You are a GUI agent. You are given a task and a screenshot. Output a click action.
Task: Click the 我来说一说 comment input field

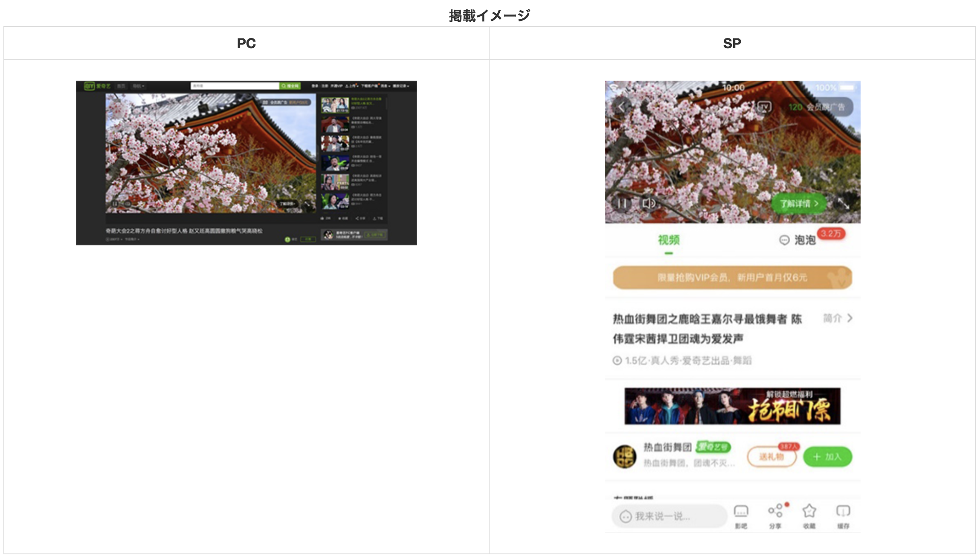tap(670, 516)
